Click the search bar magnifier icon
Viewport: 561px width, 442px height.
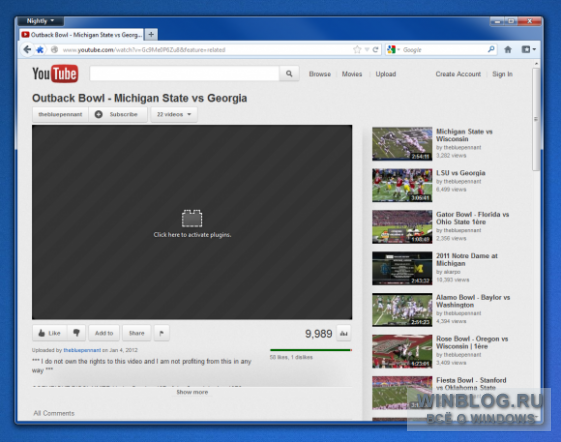coord(491,49)
